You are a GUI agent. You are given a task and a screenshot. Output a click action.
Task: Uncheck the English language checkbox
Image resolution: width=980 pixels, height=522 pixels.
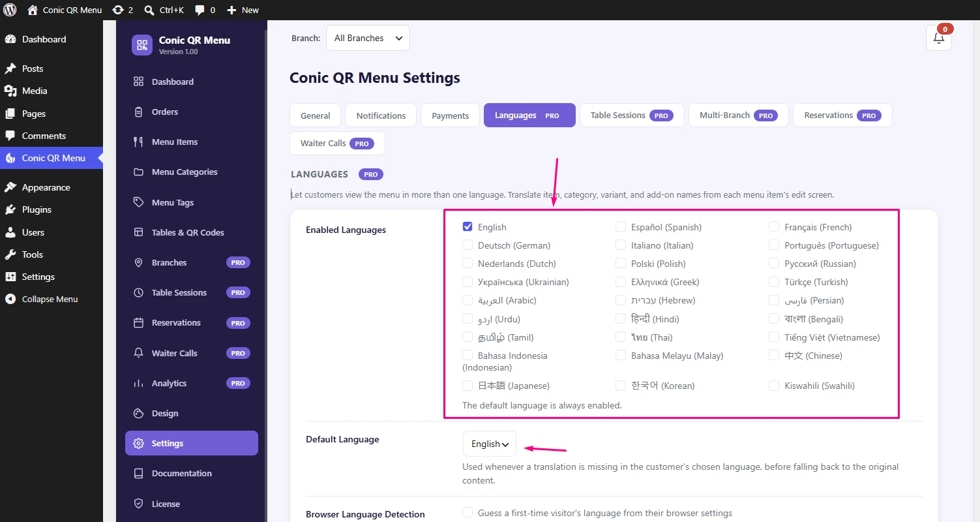(468, 226)
